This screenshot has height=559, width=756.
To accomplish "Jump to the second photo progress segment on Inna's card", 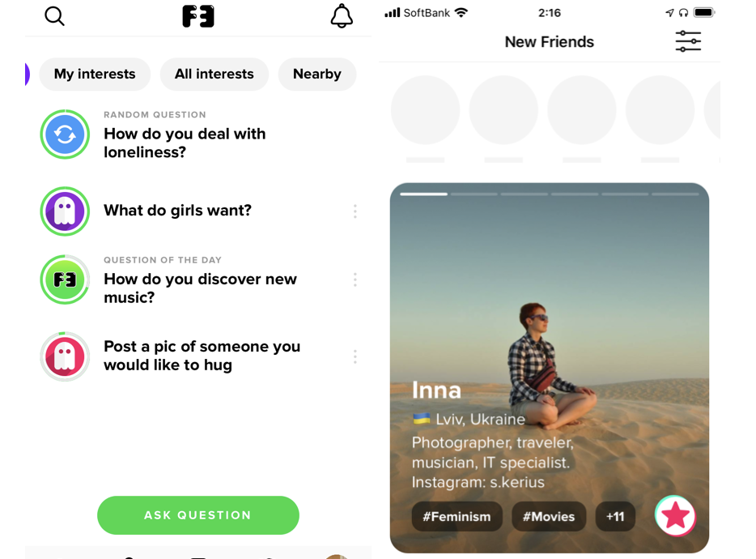I will pos(474,194).
